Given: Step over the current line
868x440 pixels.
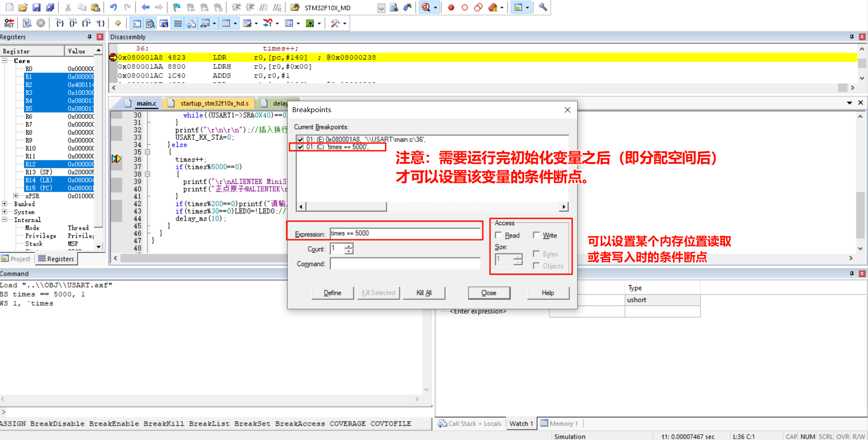Looking at the screenshot, I should 73,23.
